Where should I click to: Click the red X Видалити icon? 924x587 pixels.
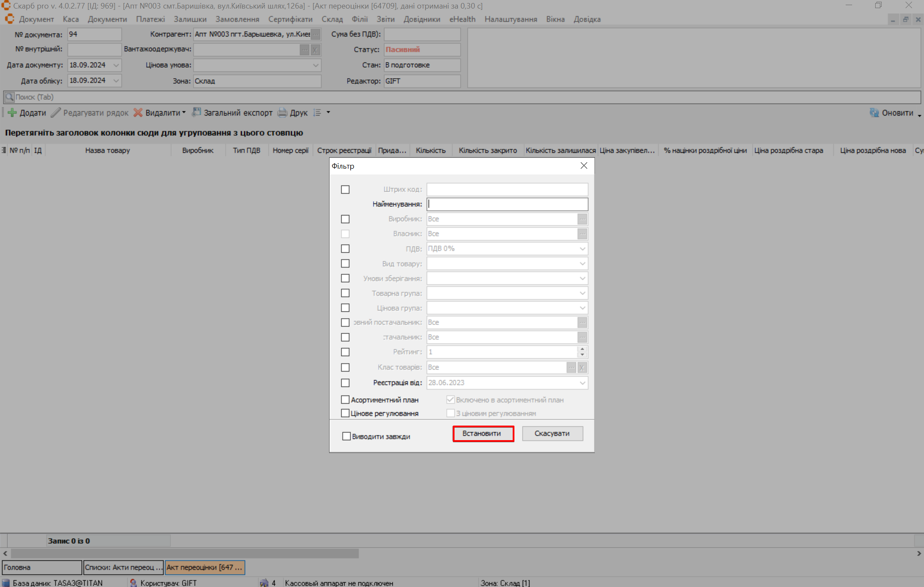[138, 113]
